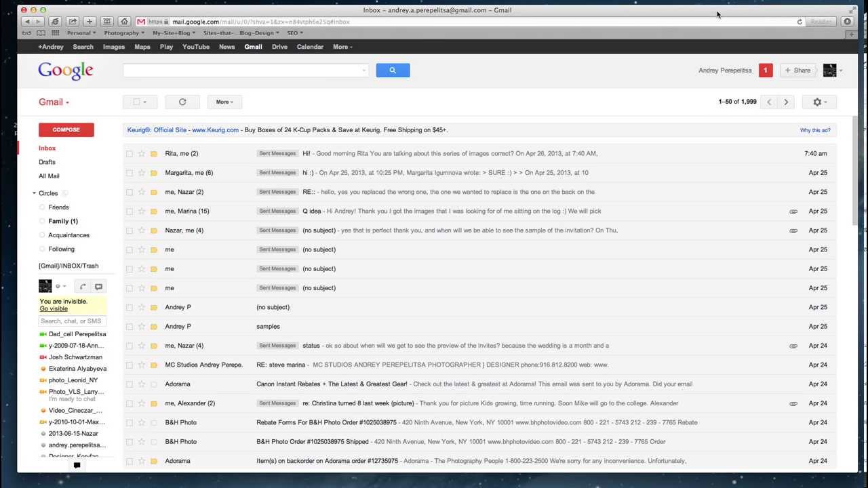Viewport: 868px width, 488px height.
Task: Select the me, Nazar (2) email checkbox
Action: pyautogui.click(x=130, y=192)
